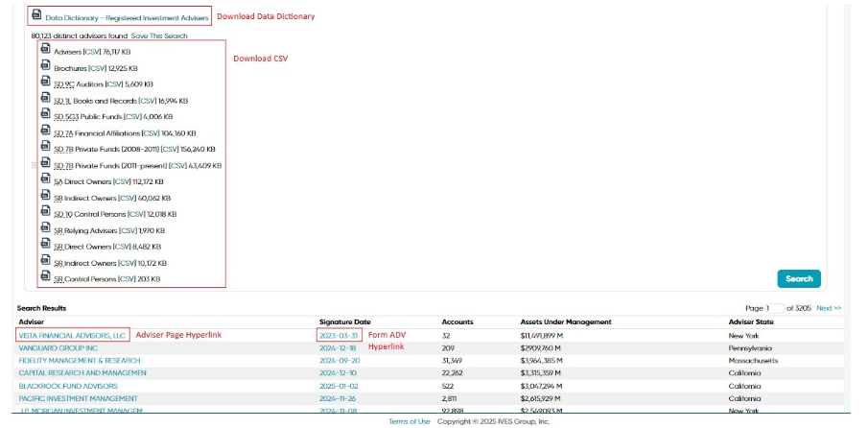Open VISTA FINANCIAL ADVISORS, LLC adviser page

pyautogui.click(x=72, y=336)
